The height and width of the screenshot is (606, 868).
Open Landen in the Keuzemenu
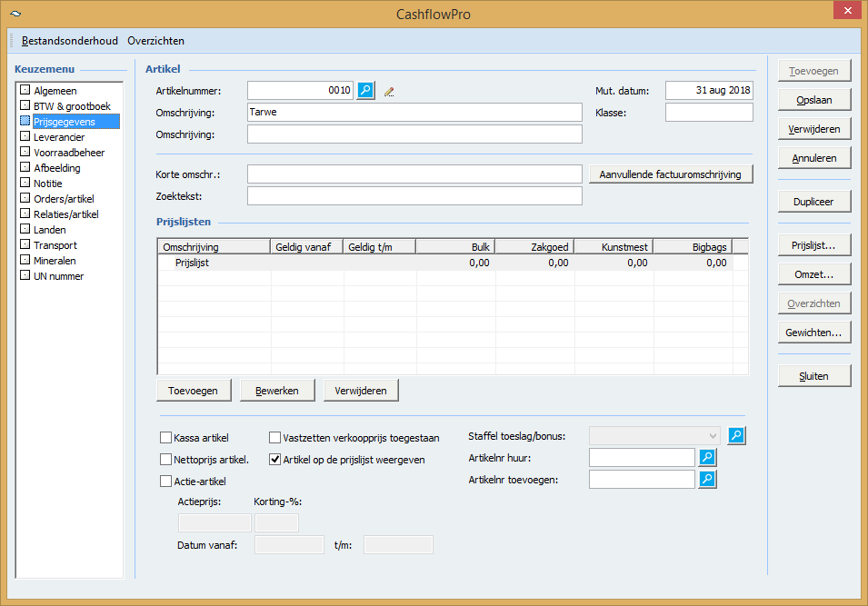[49, 230]
